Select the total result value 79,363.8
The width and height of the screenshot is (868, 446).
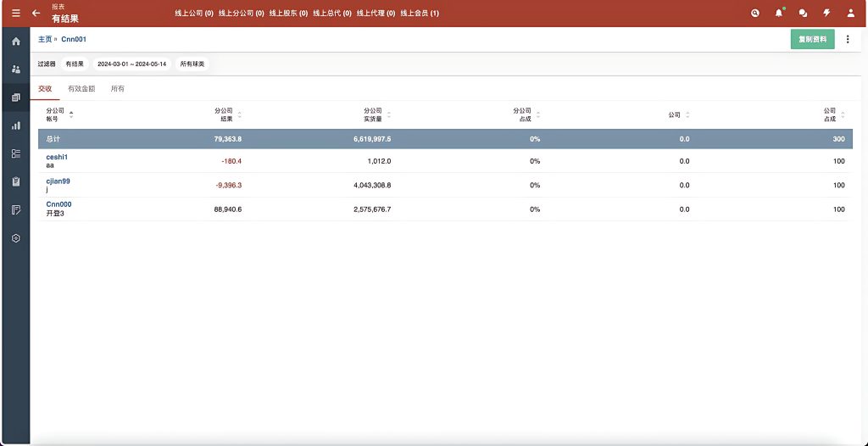[x=227, y=139]
